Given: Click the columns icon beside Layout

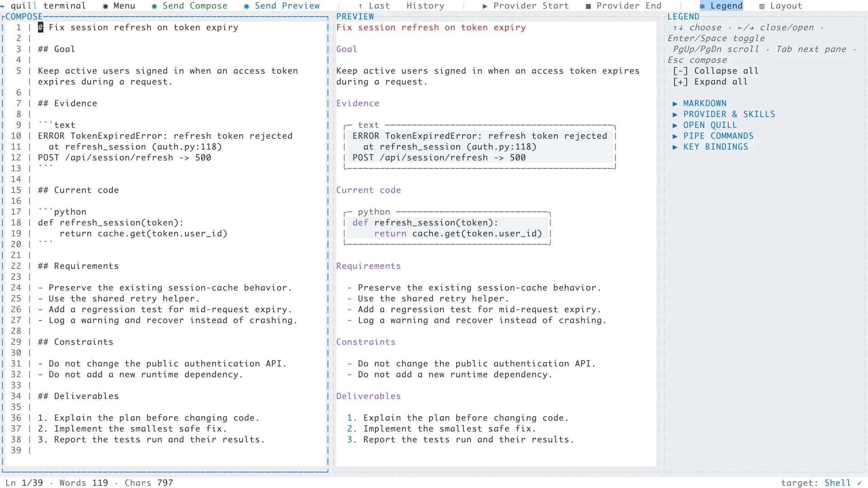Looking at the screenshot, I should [762, 6].
